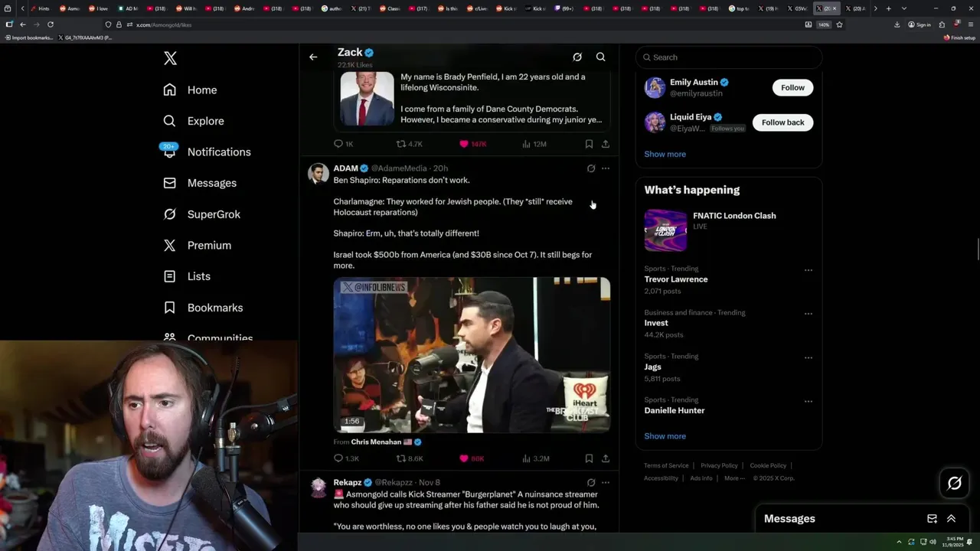Viewport: 980px width, 551px height.
Task: Open more options for Trevor Lawrence trend
Action: pyautogui.click(x=808, y=270)
